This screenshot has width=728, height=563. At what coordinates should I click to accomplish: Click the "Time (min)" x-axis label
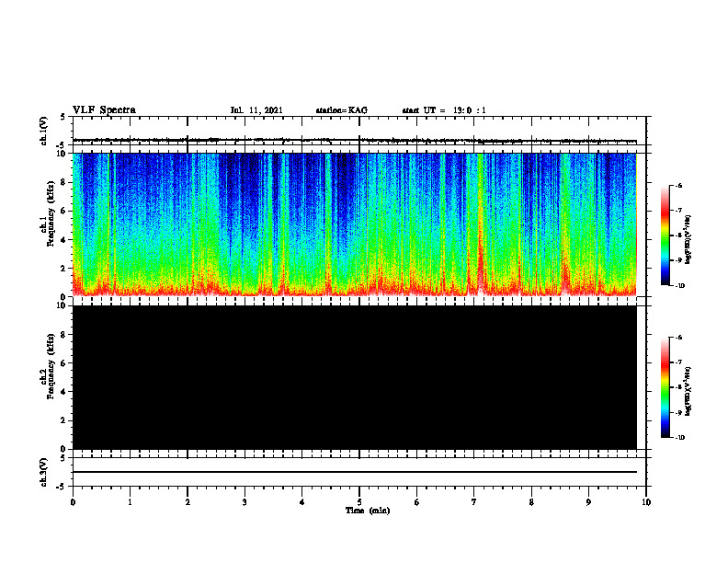(368, 511)
